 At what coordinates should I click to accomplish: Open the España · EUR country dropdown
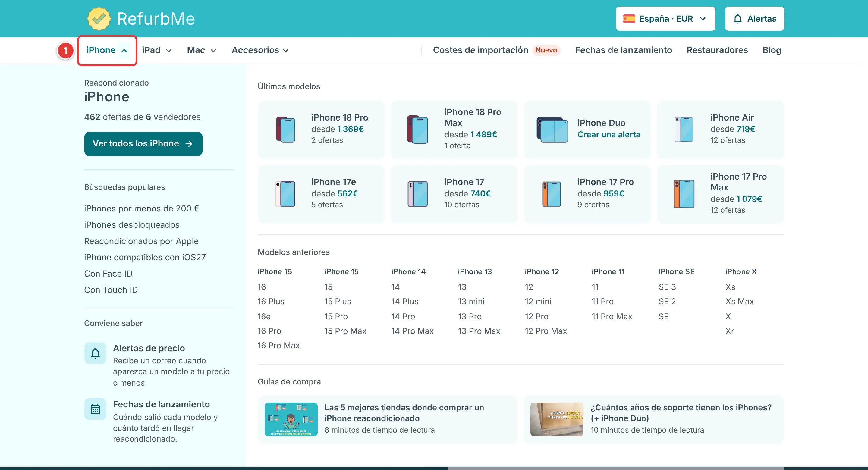[665, 19]
